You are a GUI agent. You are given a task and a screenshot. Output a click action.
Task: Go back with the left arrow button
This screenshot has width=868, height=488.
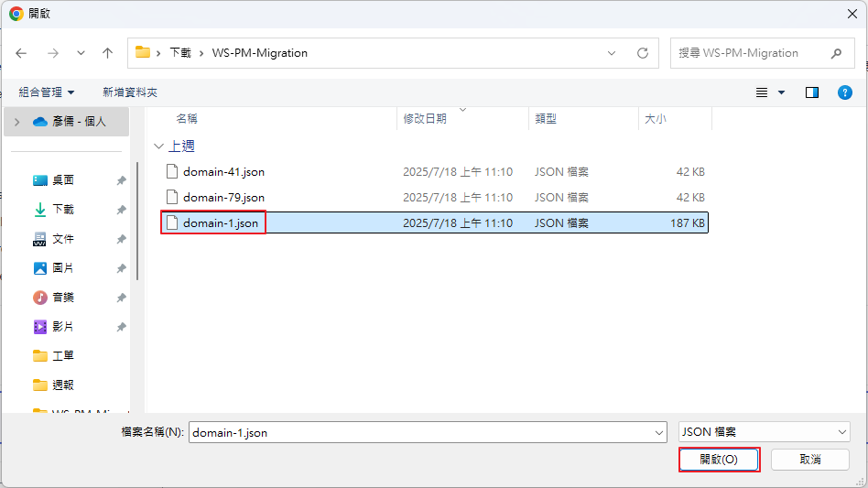21,53
